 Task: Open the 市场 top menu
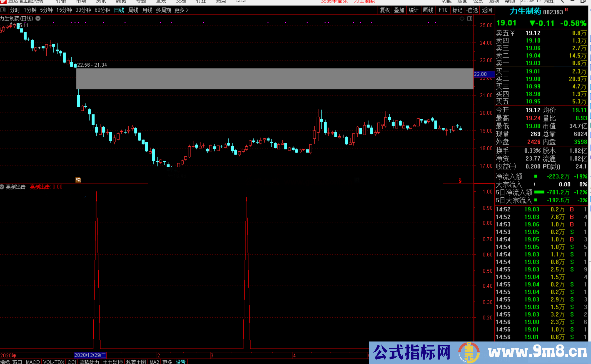(81, 1)
